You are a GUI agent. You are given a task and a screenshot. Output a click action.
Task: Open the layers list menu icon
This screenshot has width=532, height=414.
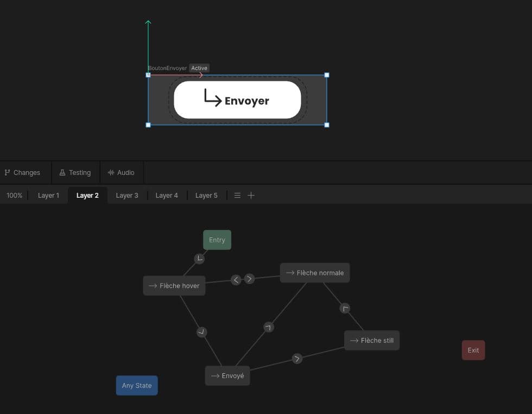[237, 196]
